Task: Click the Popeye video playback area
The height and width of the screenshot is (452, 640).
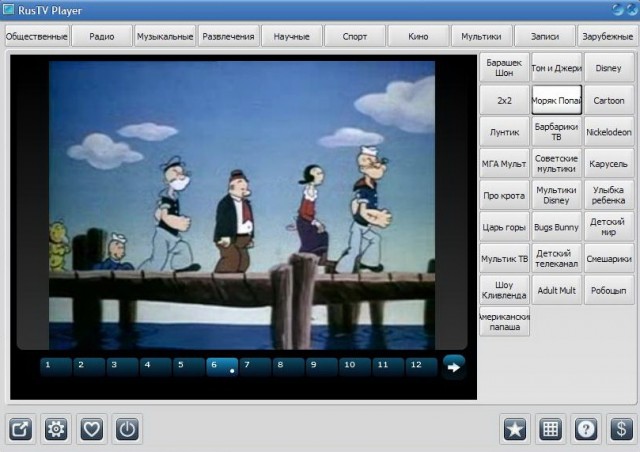Action: (x=242, y=205)
